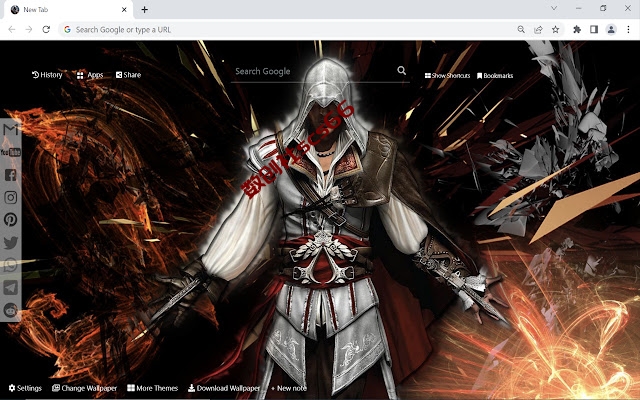640x400 pixels.
Task: Toggle Show Shortcuts
Action: (447, 76)
